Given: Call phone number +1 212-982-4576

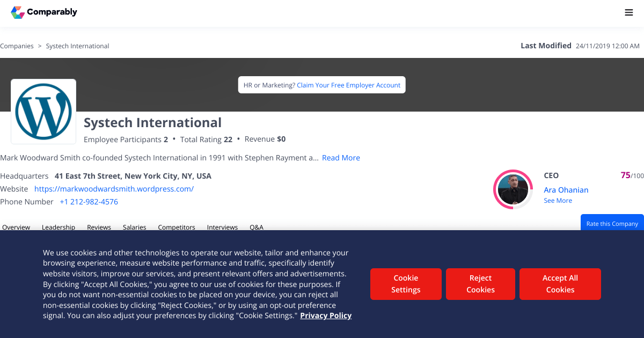Looking at the screenshot, I should pos(89,202).
